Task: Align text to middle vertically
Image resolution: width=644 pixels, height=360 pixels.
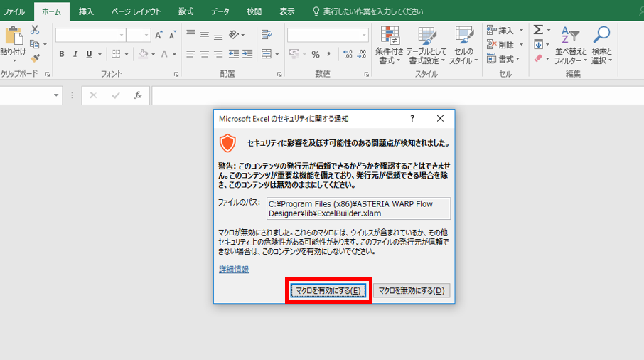Action: 205,35
